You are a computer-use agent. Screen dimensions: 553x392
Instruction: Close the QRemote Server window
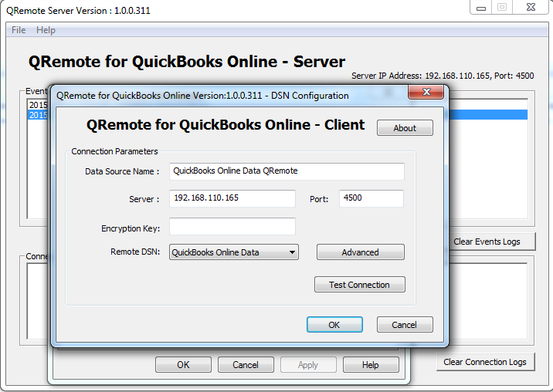(x=531, y=8)
